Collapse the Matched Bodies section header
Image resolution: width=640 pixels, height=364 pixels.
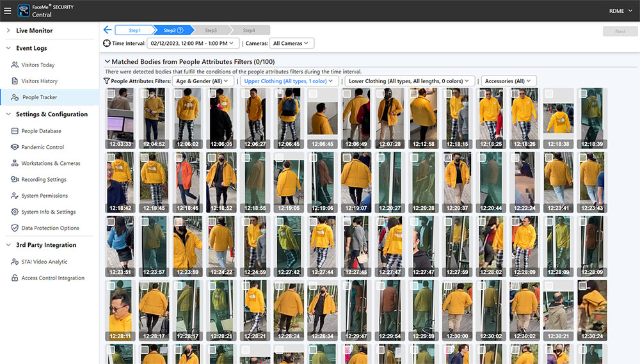tap(108, 61)
